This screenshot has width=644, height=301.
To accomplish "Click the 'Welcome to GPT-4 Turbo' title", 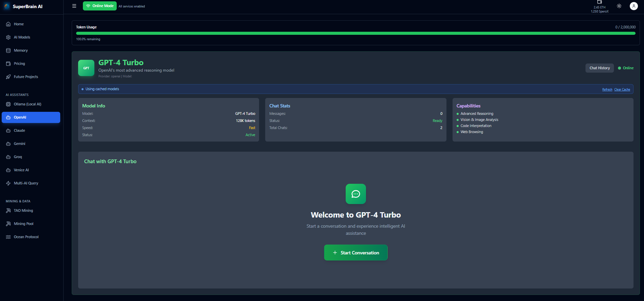I will pyautogui.click(x=356, y=215).
